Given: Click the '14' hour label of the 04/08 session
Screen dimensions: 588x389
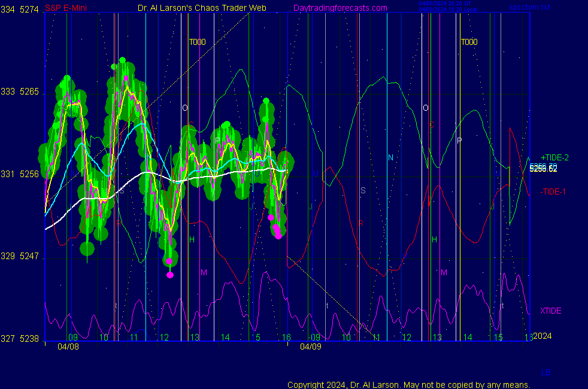Looking at the screenshot, I should click(225, 338).
